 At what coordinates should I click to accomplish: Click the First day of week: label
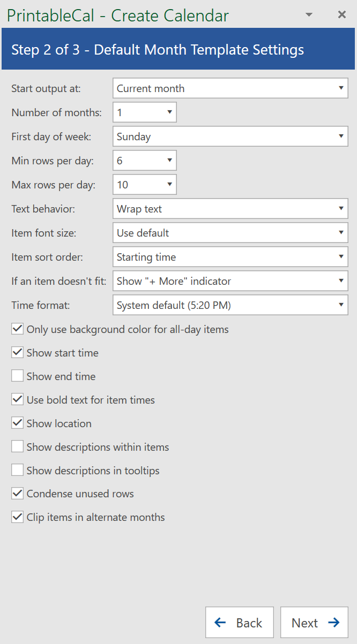51,137
